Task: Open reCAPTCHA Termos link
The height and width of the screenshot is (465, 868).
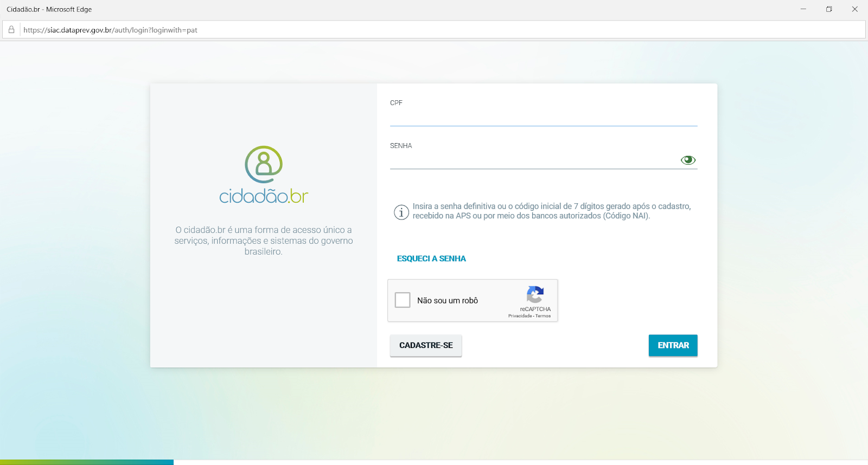Action: pos(543,316)
